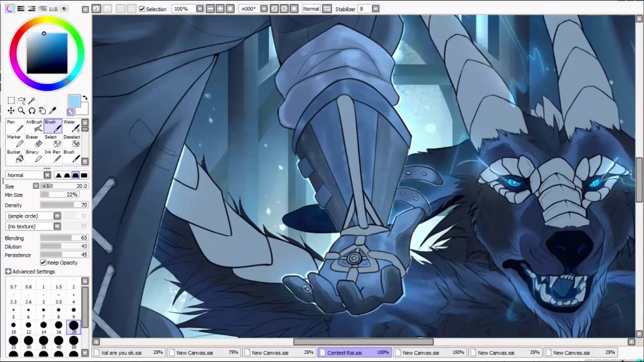Open the no texture dropdown
This screenshot has width=644, height=362.
[x=57, y=226]
